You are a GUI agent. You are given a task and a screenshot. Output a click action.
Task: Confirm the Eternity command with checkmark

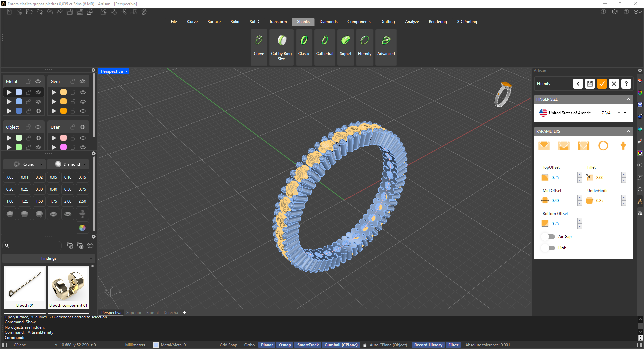[602, 84]
